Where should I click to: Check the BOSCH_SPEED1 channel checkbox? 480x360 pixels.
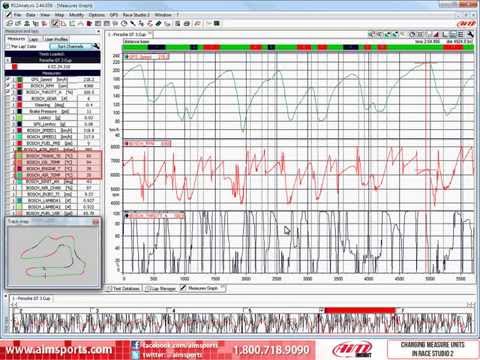coord(8,130)
